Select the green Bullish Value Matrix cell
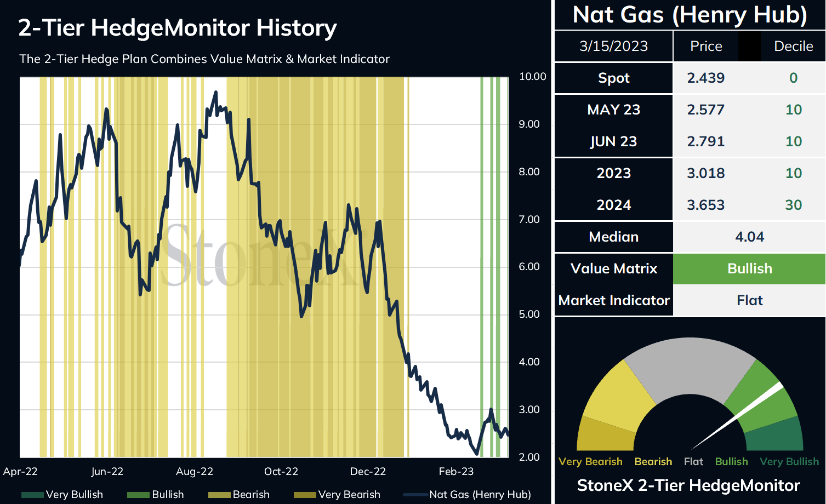 749,268
